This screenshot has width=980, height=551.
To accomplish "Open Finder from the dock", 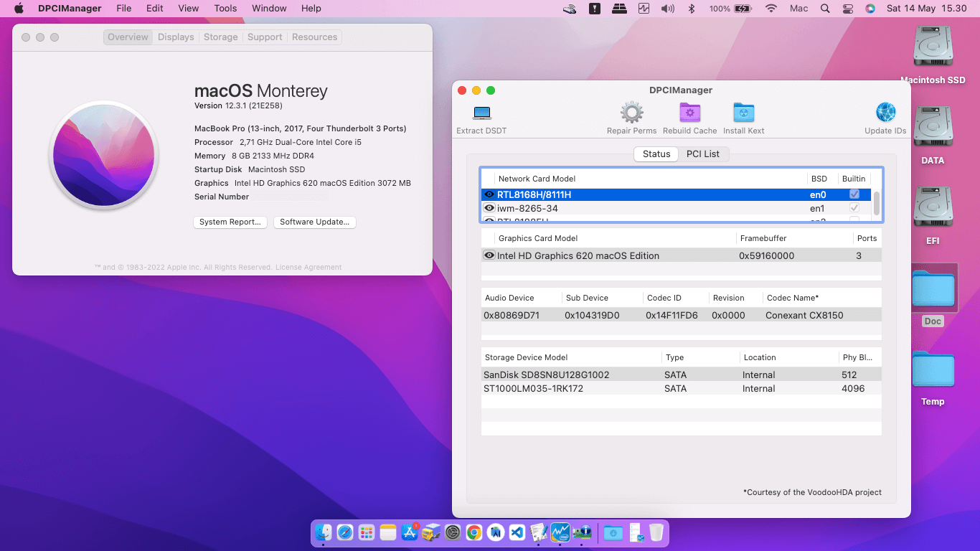I will 324,532.
